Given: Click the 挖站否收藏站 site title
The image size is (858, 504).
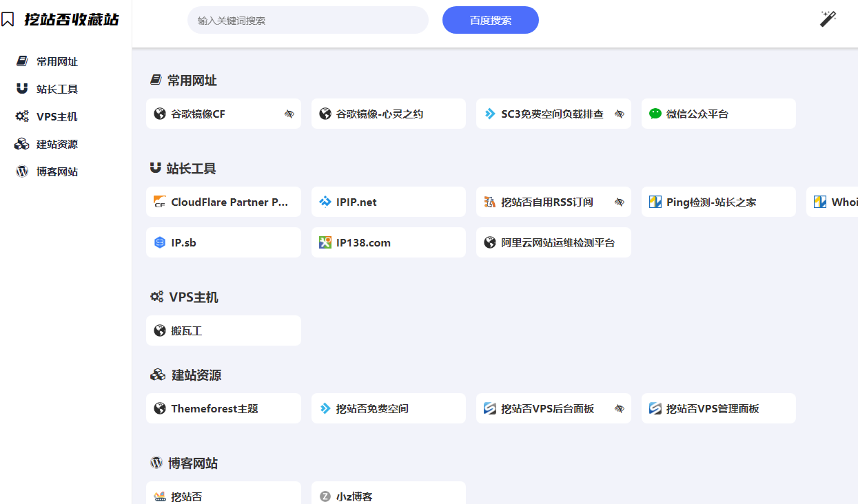Looking at the screenshot, I should point(72,19).
